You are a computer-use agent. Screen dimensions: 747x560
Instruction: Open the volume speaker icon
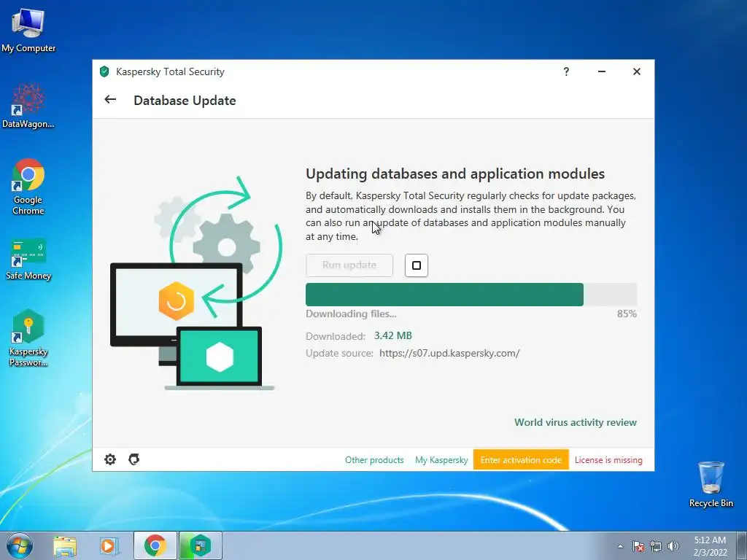(673, 546)
